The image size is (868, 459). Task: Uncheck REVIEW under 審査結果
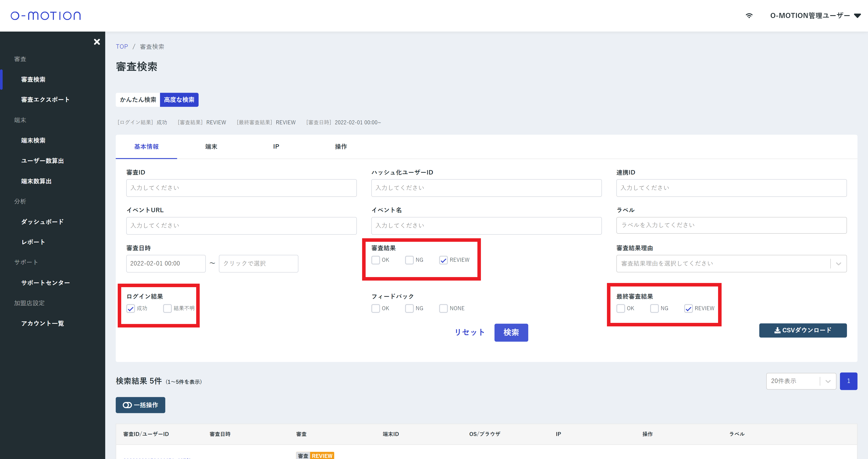click(443, 260)
